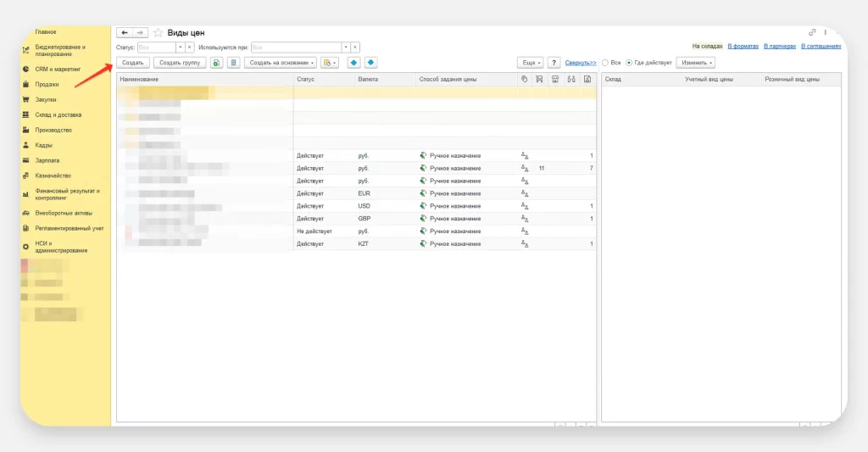This screenshot has width=868, height=452.
Task: Select the Где действует radio button
Action: tap(628, 63)
